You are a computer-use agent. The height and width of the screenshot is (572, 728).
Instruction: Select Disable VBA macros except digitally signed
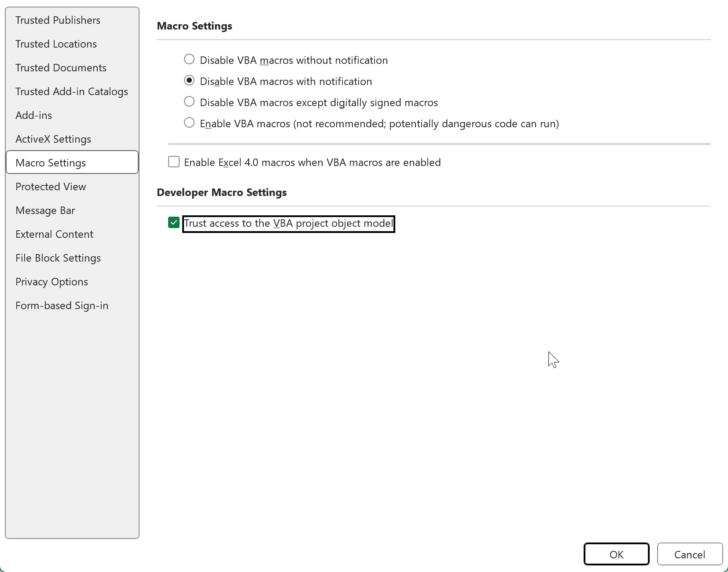pos(189,102)
